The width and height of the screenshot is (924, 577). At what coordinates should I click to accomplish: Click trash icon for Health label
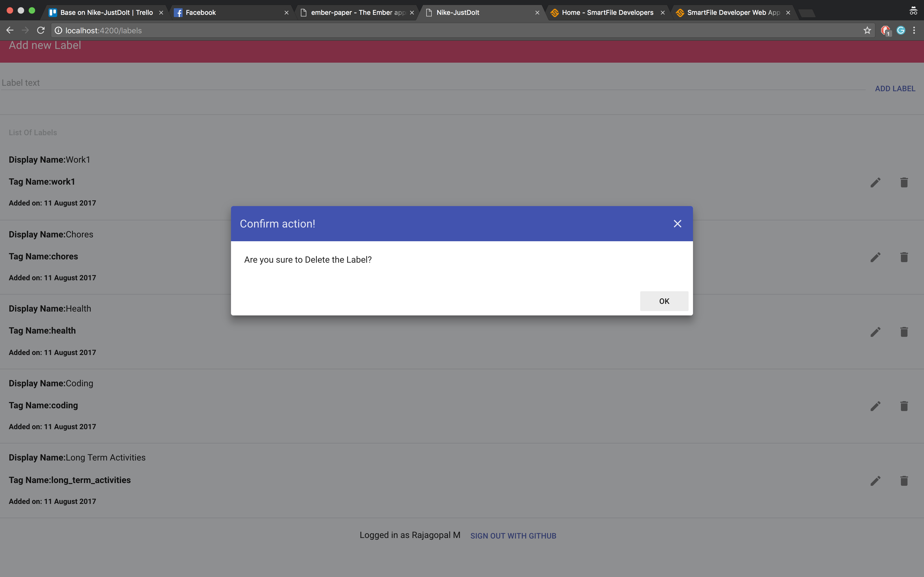904,332
